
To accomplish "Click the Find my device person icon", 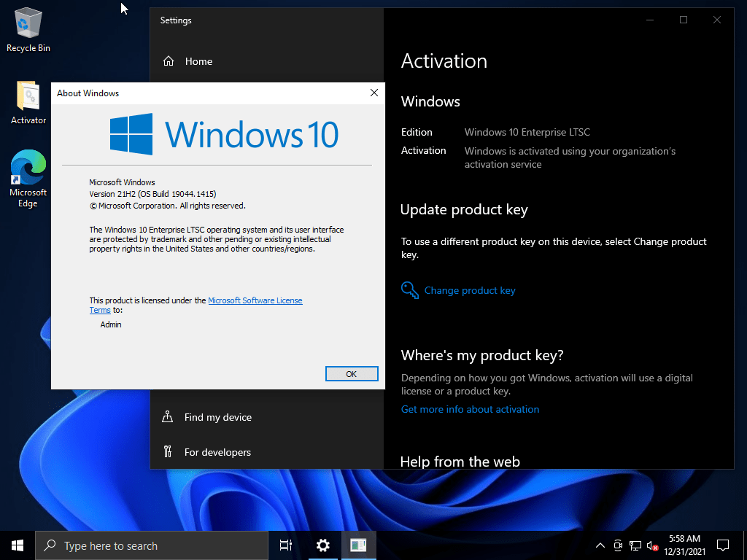I will click(167, 416).
